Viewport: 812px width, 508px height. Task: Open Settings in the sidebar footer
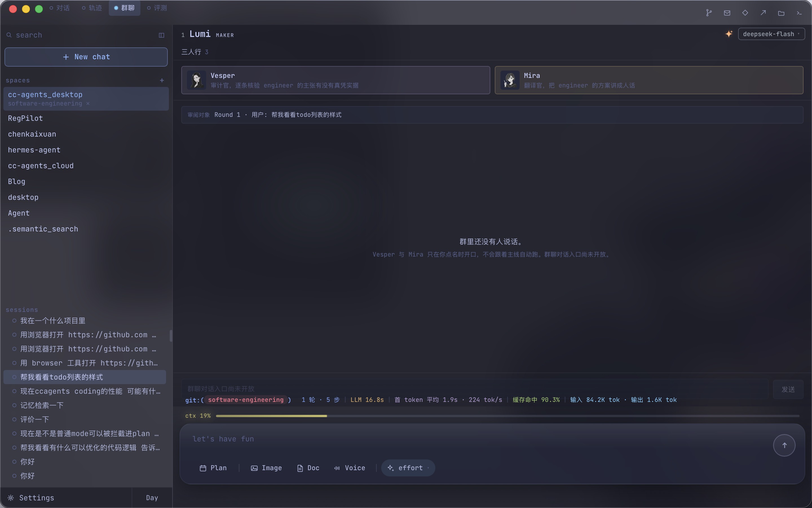[x=66, y=498]
